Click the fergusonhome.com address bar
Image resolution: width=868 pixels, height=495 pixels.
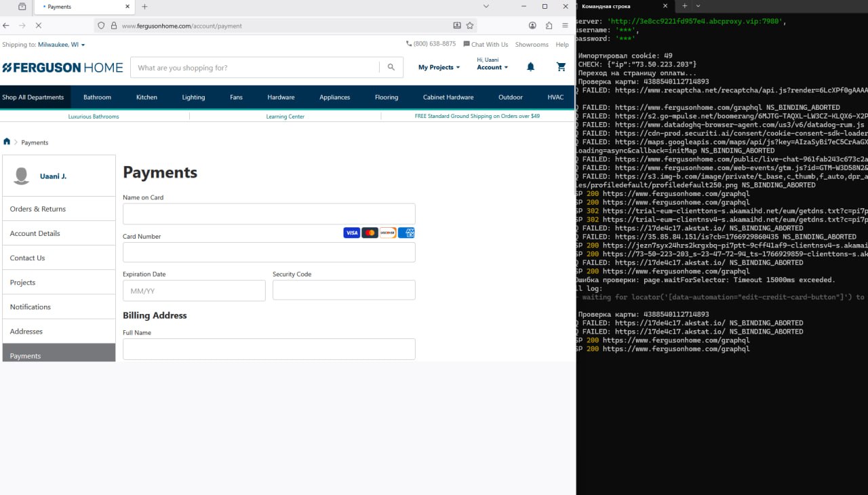click(285, 26)
